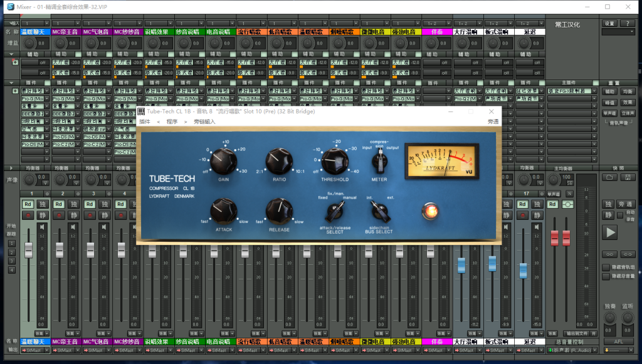Click the 均衡 reset button
Screen dimensions: 642x364
628,91
